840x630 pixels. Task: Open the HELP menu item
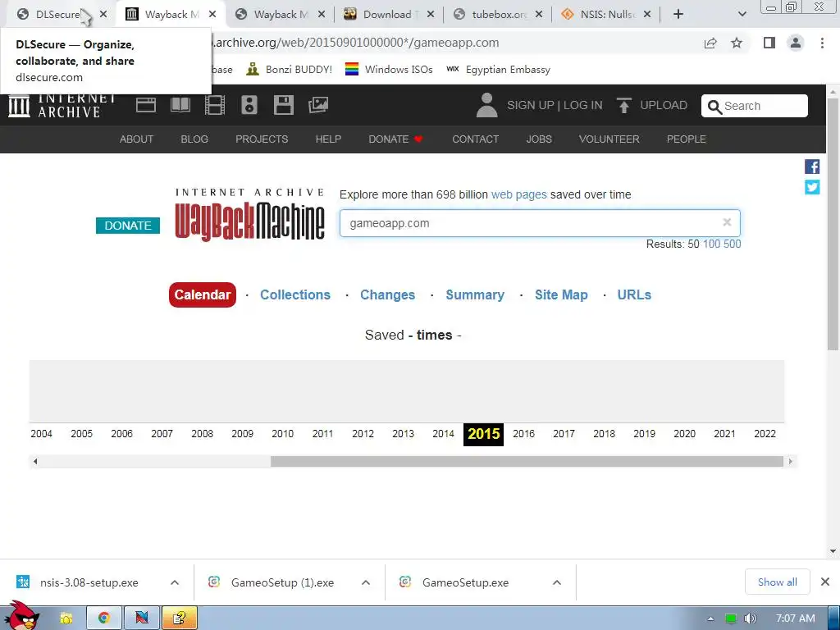point(328,139)
